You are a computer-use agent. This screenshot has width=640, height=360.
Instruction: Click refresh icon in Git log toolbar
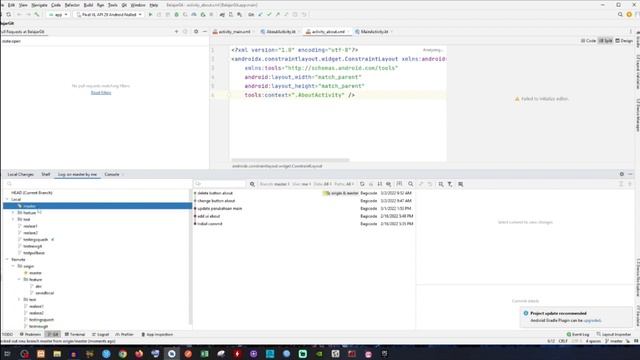click(362, 184)
